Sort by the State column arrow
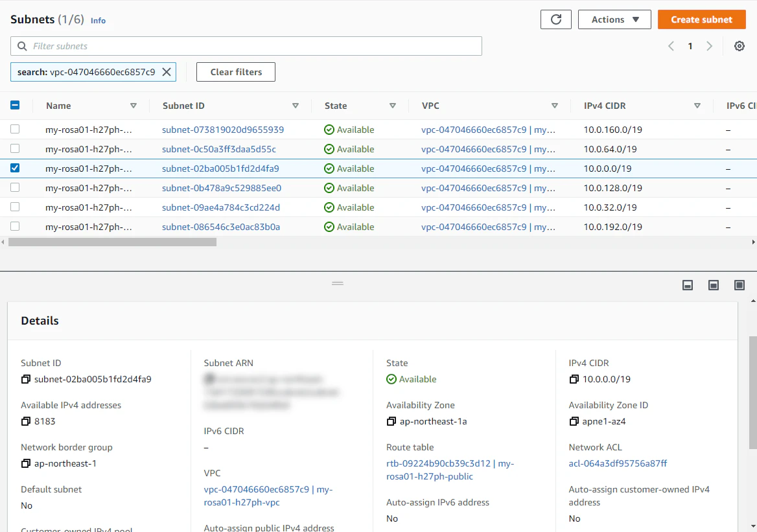 [x=393, y=106]
